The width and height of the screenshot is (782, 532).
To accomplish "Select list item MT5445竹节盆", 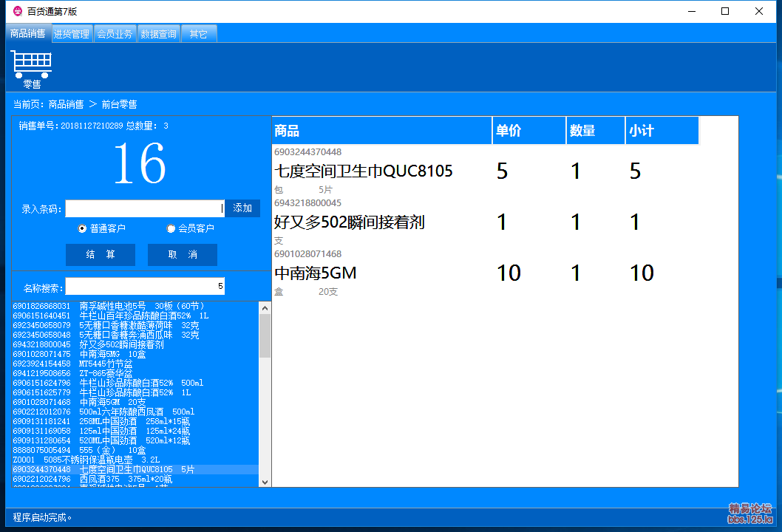I will tap(135, 364).
